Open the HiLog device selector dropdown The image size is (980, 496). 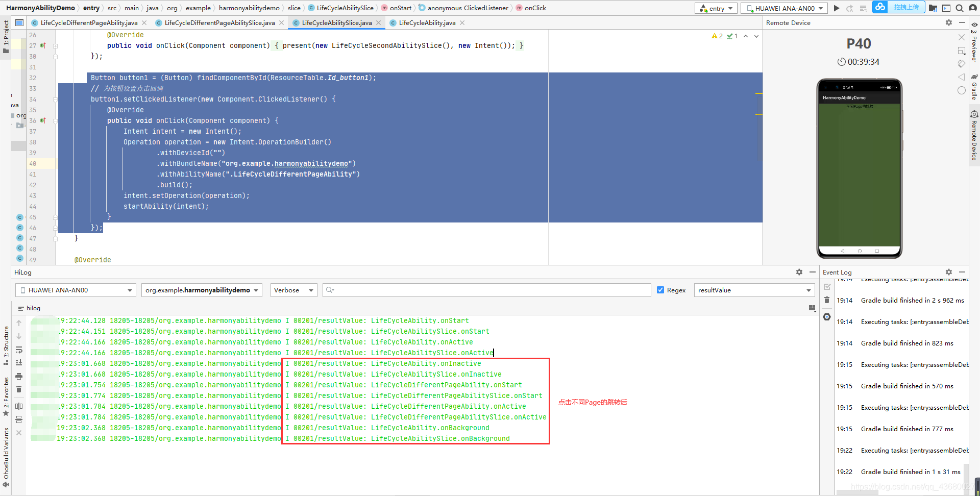(76, 290)
